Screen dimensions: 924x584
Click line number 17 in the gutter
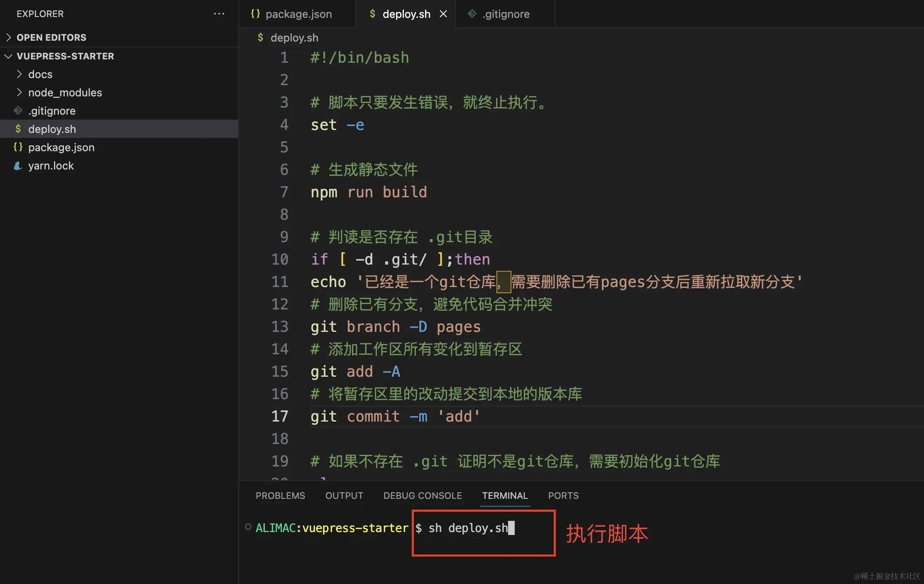(280, 416)
